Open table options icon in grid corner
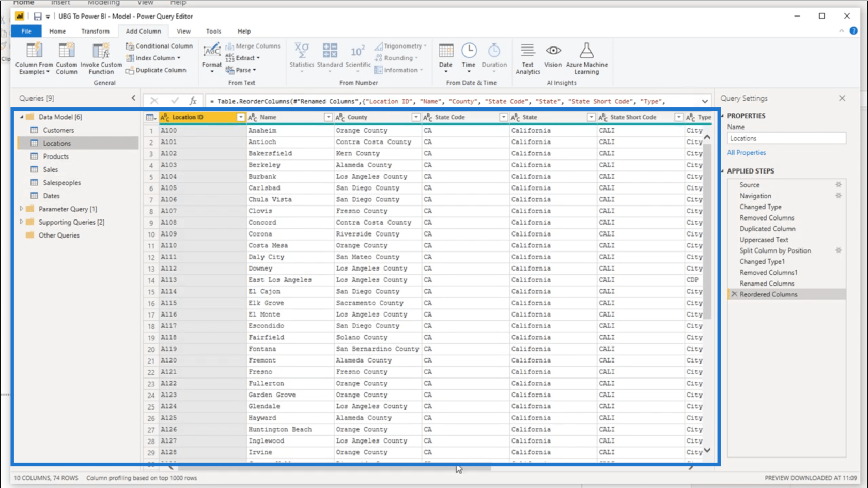 click(x=151, y=117)
